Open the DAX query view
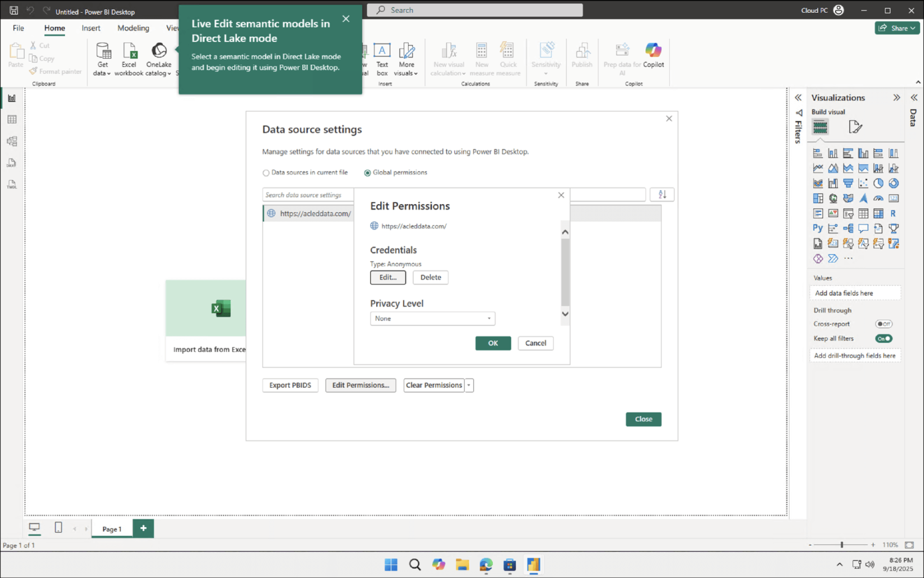This screenshot has width=924, height=578. pos(12,163)
